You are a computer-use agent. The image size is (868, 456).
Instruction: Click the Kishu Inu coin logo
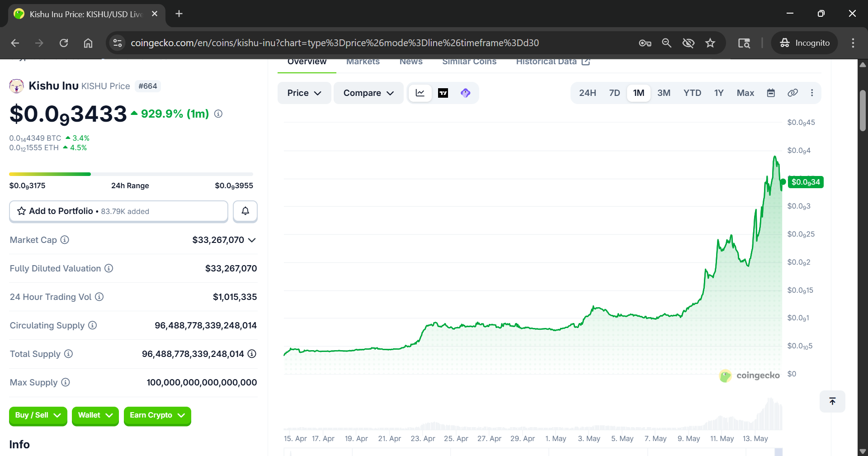[x=17, y=86]
